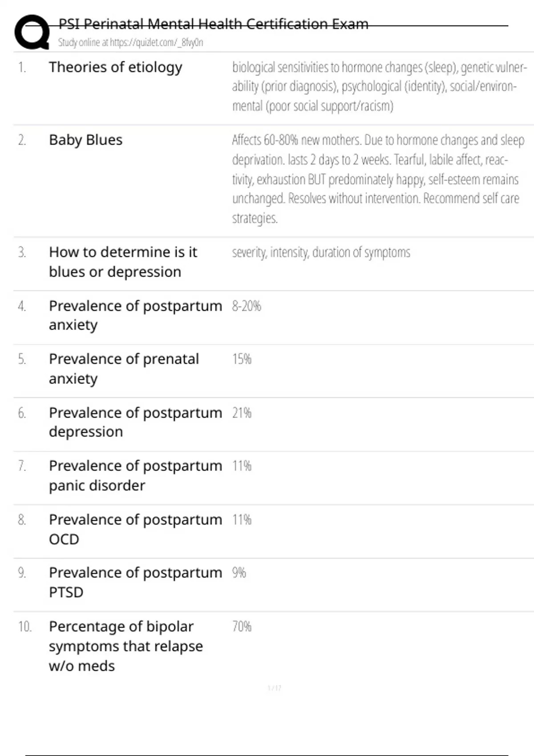Screen dimensions: 534x756
Task: Click the "70%" relapse answer
Action: [242, 627]
